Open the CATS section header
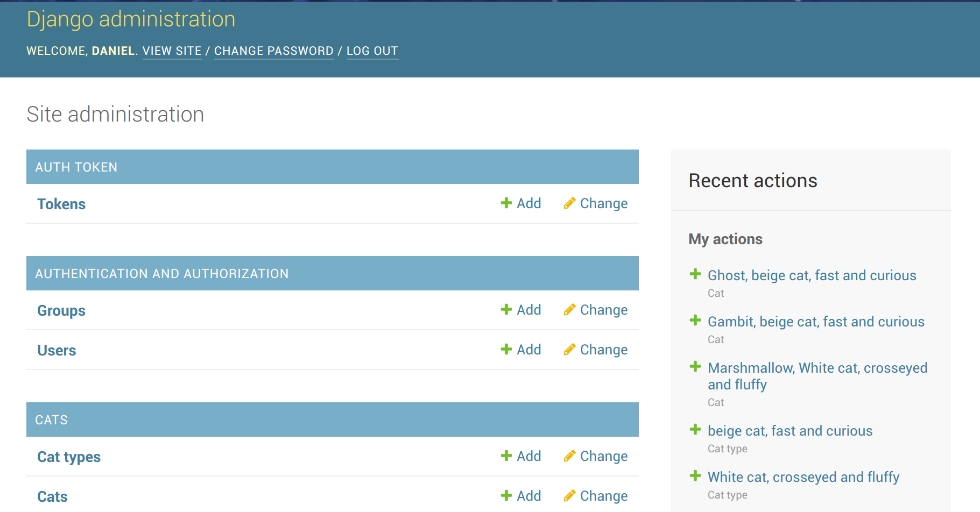The height and width of the screenshot is (512, 980). pos(51,420)
